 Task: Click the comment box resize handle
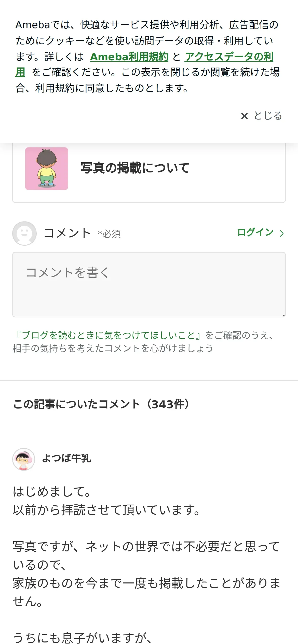point(283,315)
